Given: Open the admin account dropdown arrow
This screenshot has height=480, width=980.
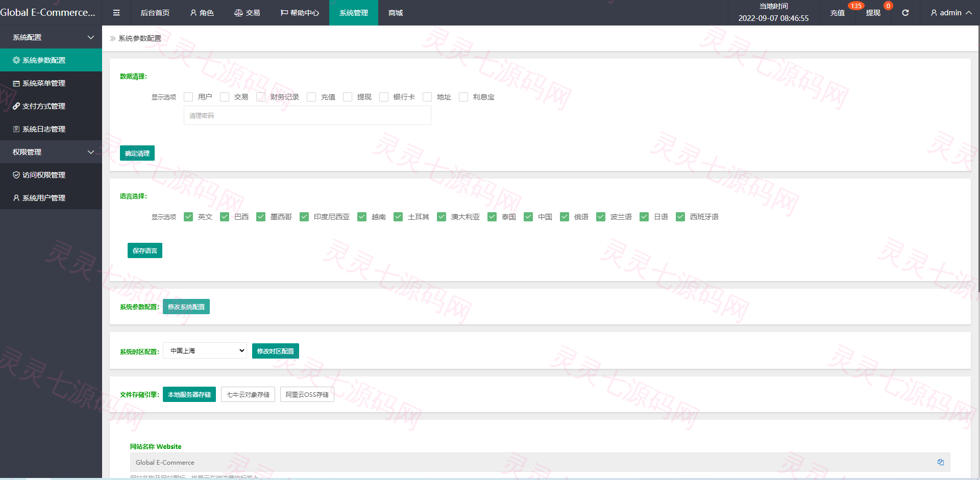Looking at the screenshot, I should point(969,13).
